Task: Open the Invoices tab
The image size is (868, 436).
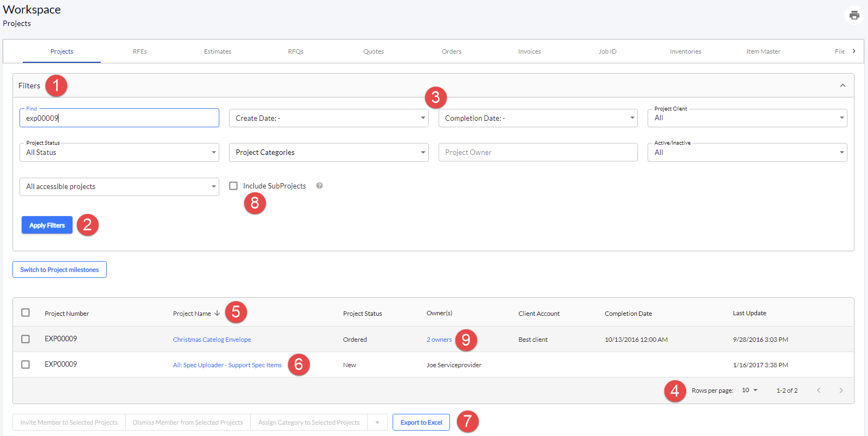Action: tap(530, 51)
